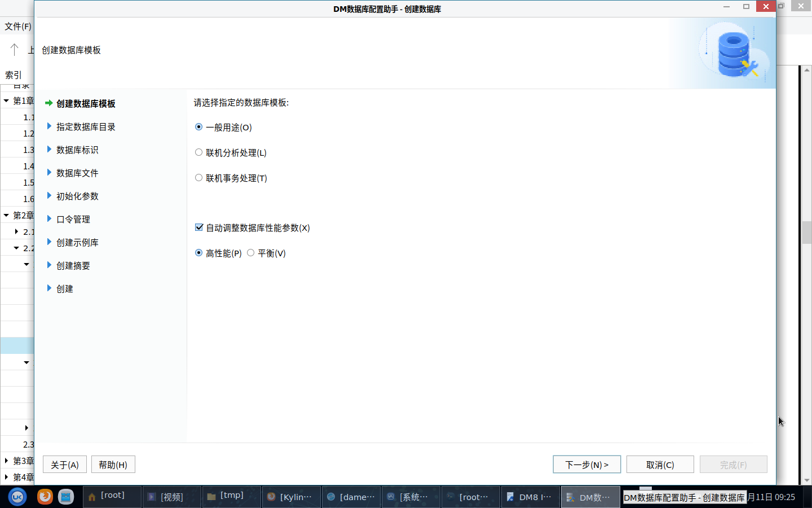This screenshot has width=812, height=508.
Task: Choose the 联机事务处理 template option
Action: click(198, 178)
